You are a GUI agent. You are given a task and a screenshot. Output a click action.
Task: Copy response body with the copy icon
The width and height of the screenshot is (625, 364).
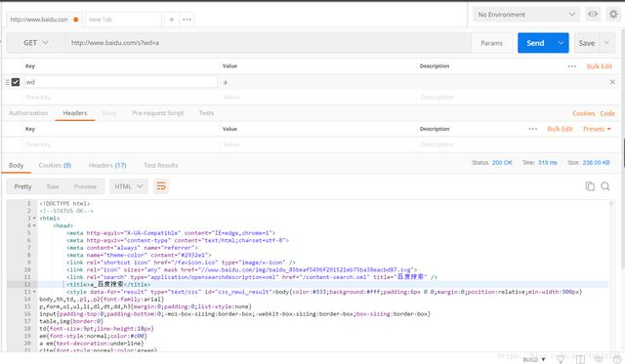click(590, 186)
